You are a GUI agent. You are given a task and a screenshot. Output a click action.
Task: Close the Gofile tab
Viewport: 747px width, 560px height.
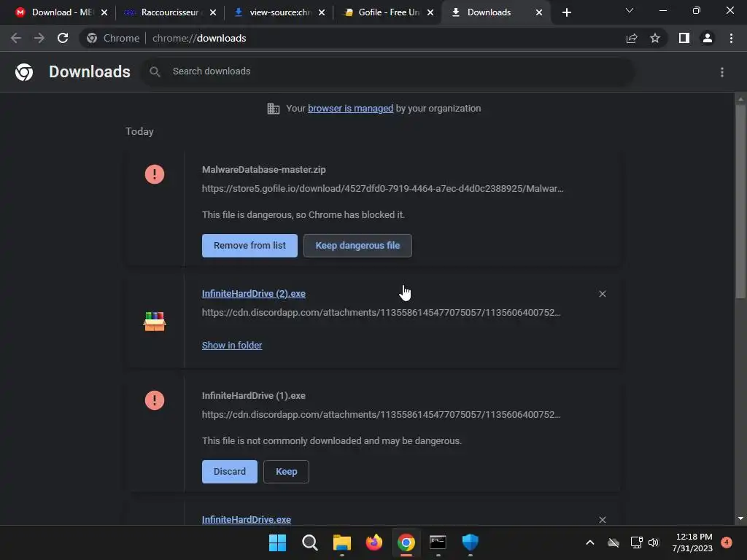coord(430,12)
